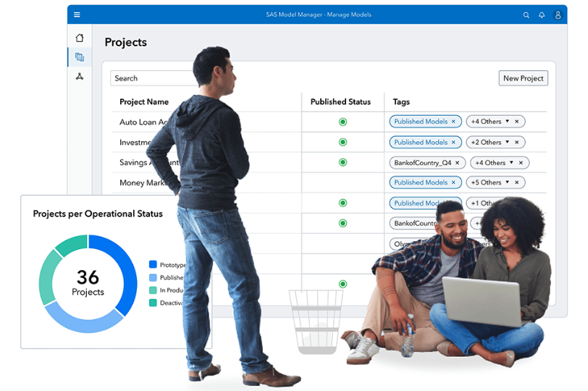This screenshot has height=391, width=588.
Task: Click the 36 Projects total in donut center
Action: pyautogui.click(x=88, y=282)
